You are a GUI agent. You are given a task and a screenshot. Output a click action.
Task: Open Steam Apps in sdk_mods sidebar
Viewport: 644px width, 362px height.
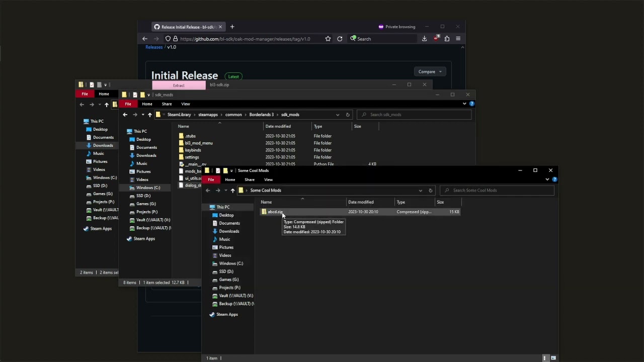[x=144, y=239]
